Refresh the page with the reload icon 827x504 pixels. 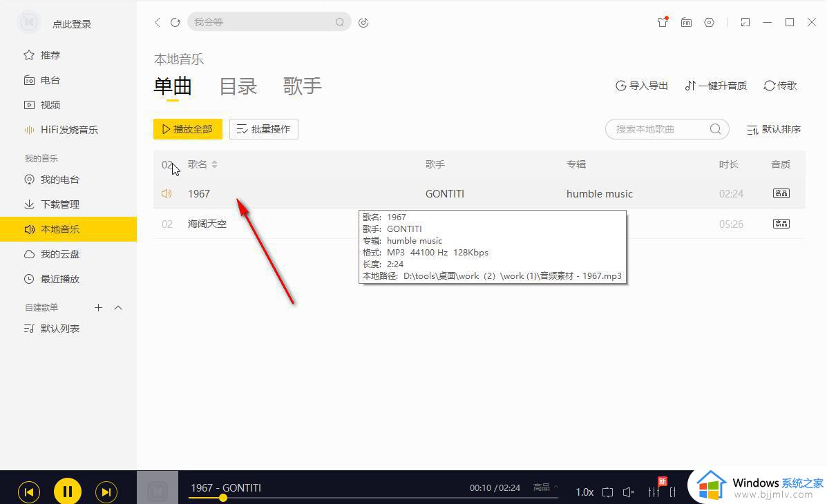175,22
